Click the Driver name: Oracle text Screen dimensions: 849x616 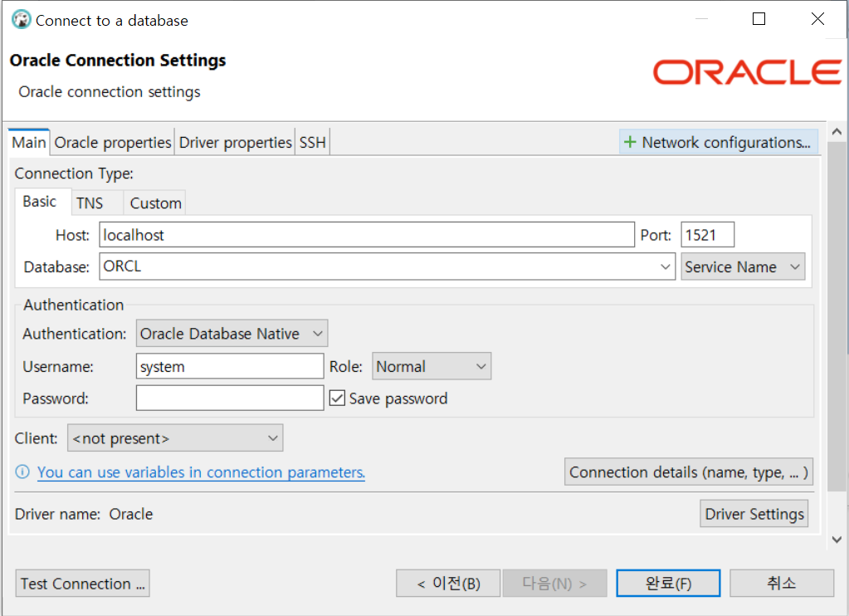click(84, 514)
